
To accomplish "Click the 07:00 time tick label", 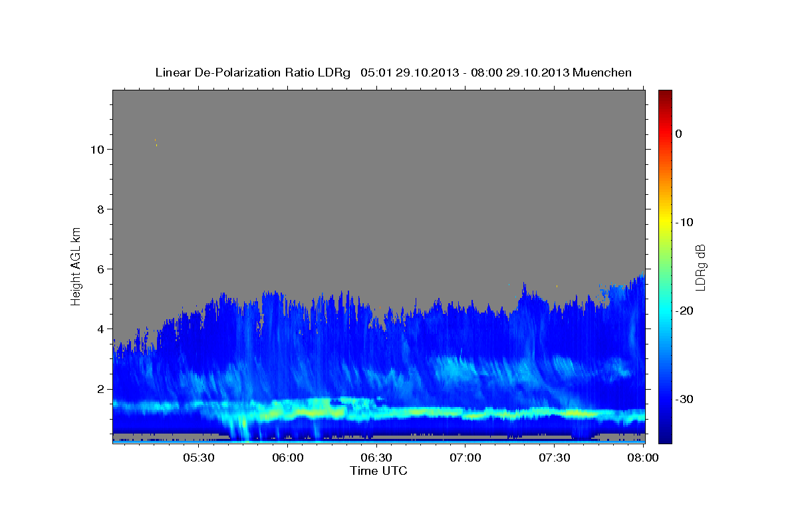I will (x=465, y=458).
